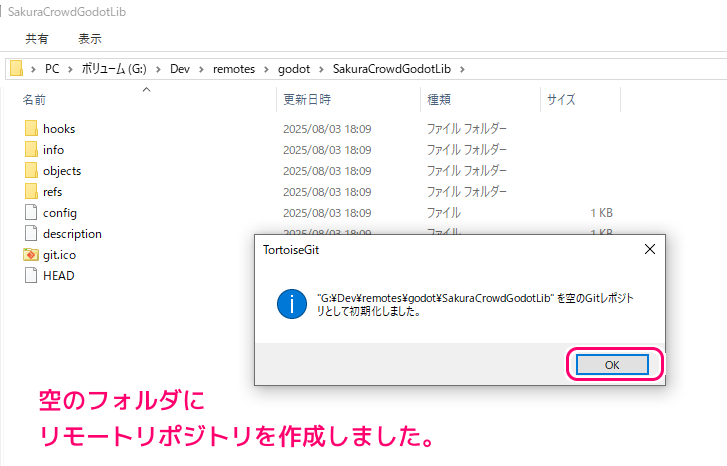The width and height of the screenshot is (727, 466).
Task: Click the config file icon
Action: tap(30, 213)
